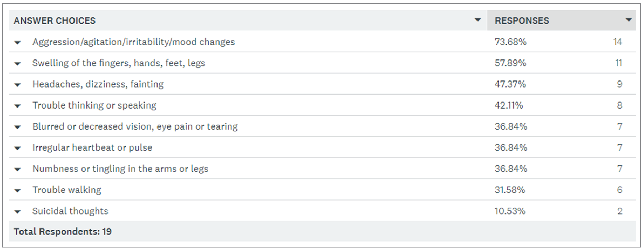Open the Responses column sort dropdown arrow
The width and height of the screenshot is (644, 250).
(x=628, y=20)
